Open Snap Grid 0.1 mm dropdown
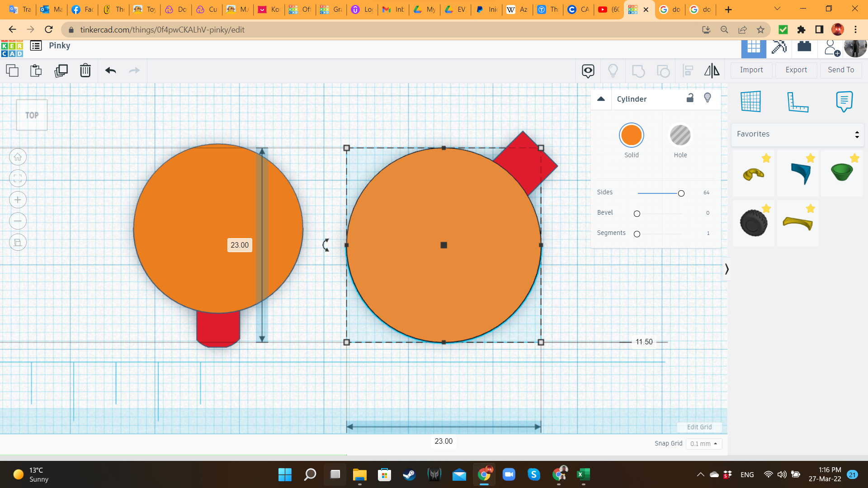 703,444
